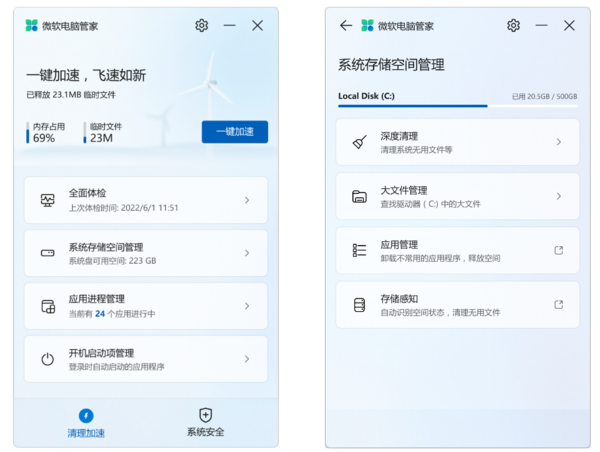Image resolution: width=600 pixels, height=452 pixels.
Task: Expand 全面体检 with its chevron
Action: tap(247, 200)
